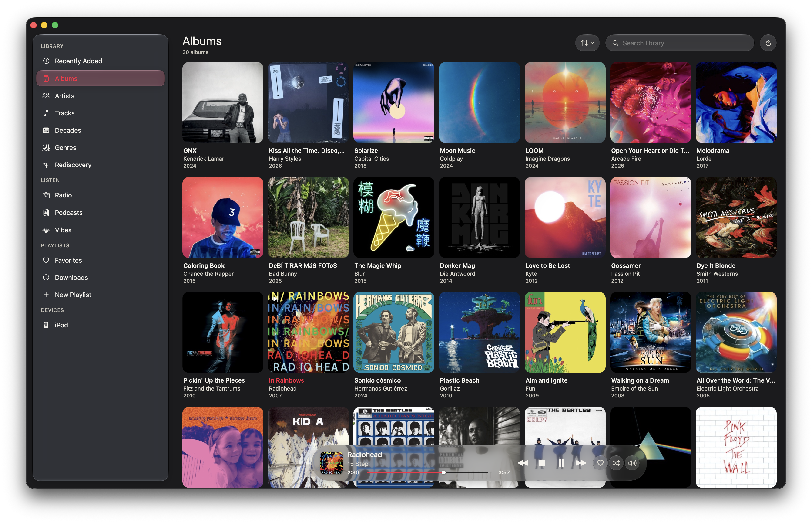
Task: Click the Kendrick Lamar artist name
Action: [204, 159]
